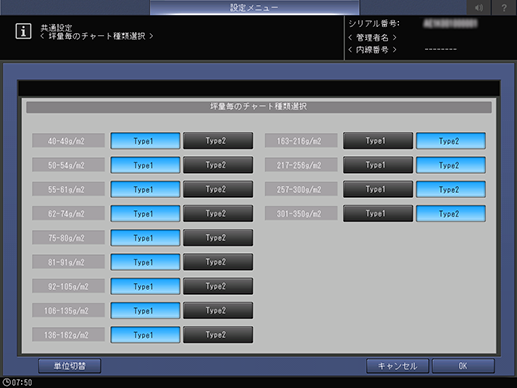Select Type1 for 81-91g/m2
Screen dimensions: 517x388
[145, 262]
